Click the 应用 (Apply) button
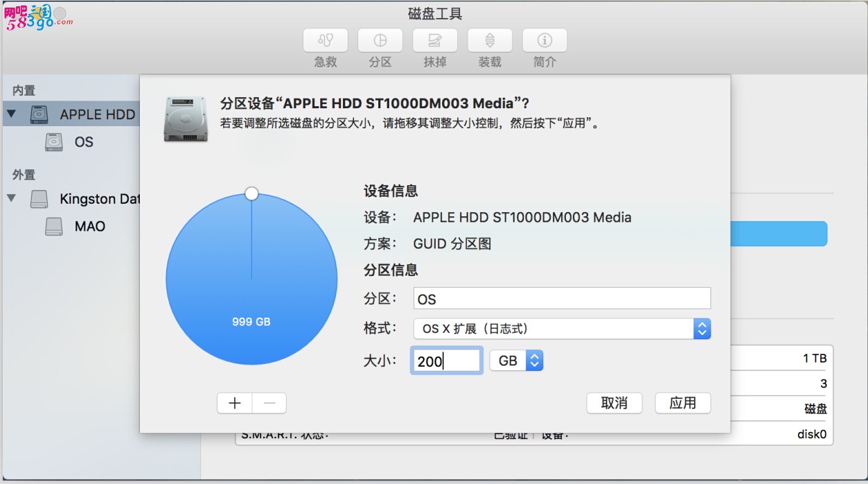 pyautogui.click(x=683, y=403)
